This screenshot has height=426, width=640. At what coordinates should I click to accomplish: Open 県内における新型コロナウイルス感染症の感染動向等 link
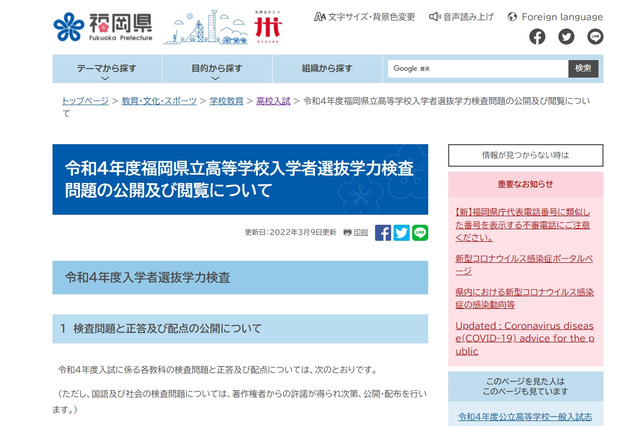pos(524,298)
